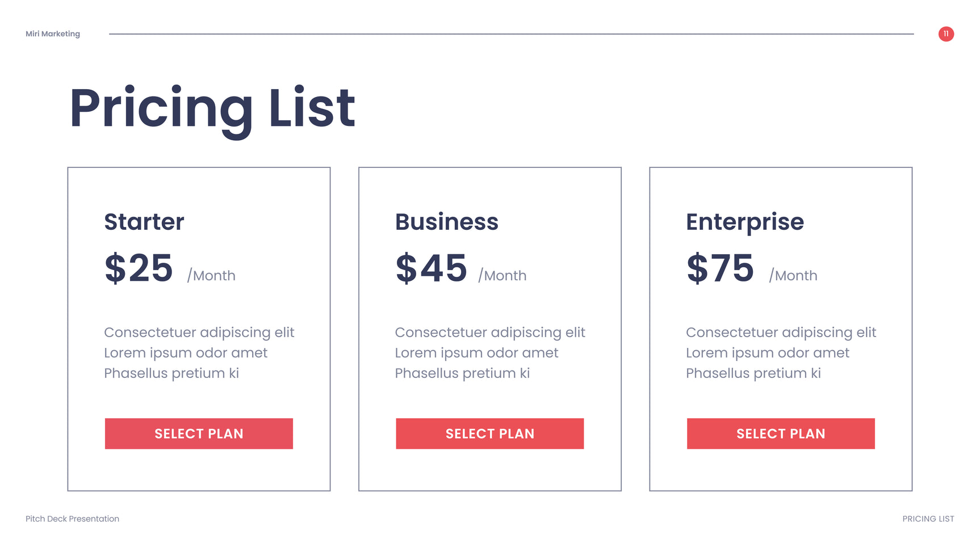Click the Starter plan's SELECT PLAN button

(199, 434)
